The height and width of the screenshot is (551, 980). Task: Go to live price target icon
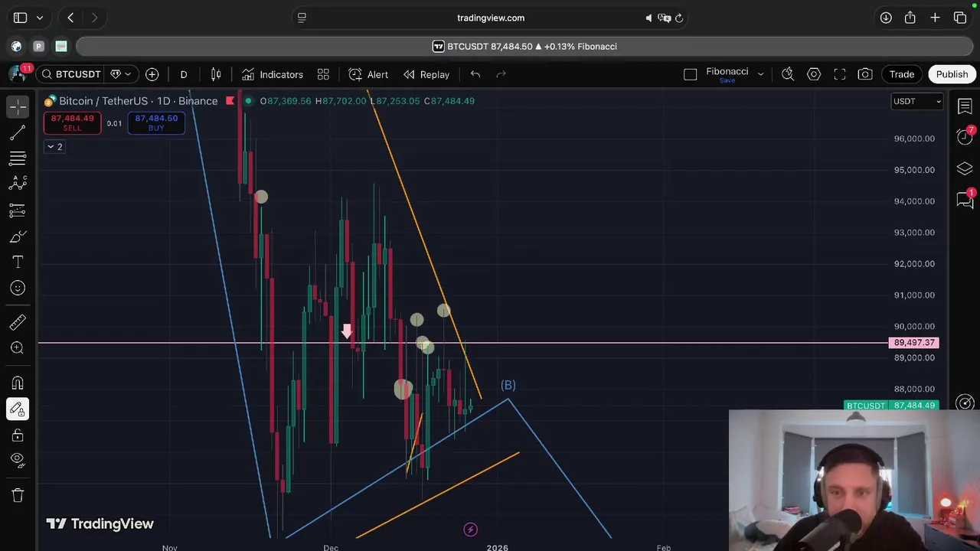965,403
